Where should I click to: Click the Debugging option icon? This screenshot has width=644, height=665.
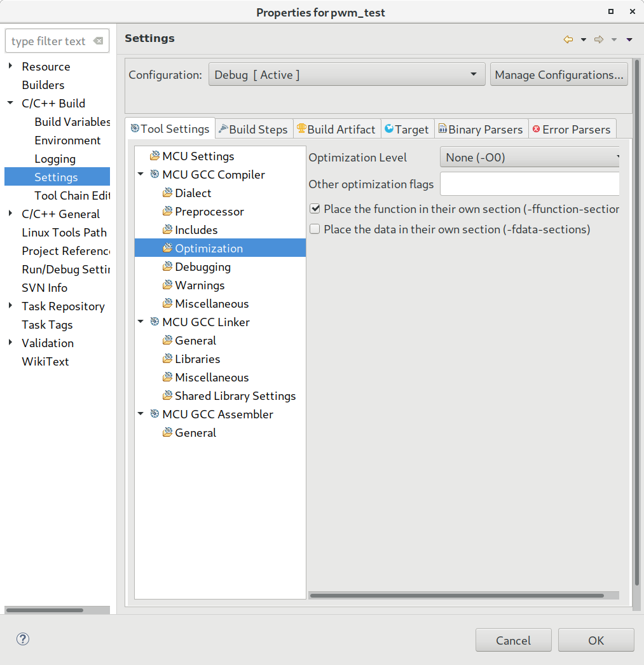coord(168,267)
